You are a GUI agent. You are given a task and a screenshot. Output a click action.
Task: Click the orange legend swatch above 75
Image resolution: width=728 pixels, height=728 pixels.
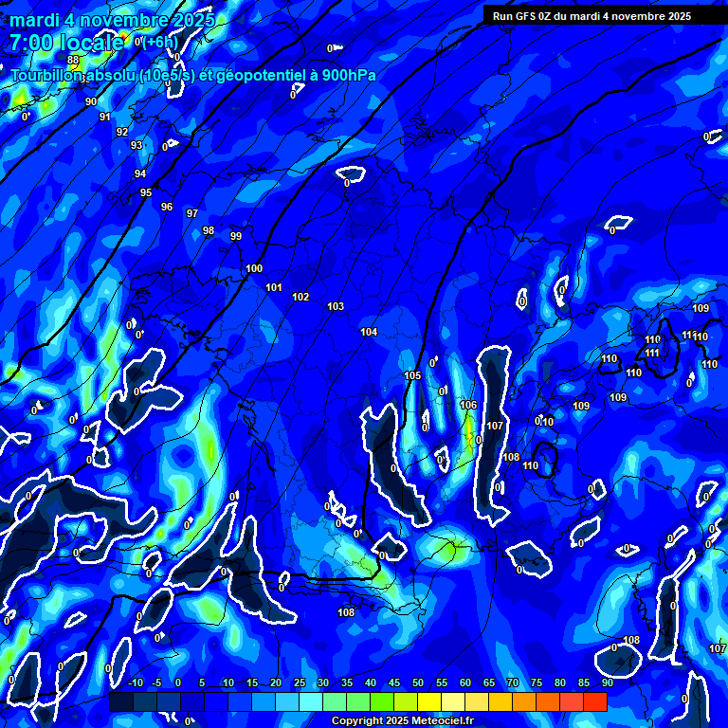[524, 701]
